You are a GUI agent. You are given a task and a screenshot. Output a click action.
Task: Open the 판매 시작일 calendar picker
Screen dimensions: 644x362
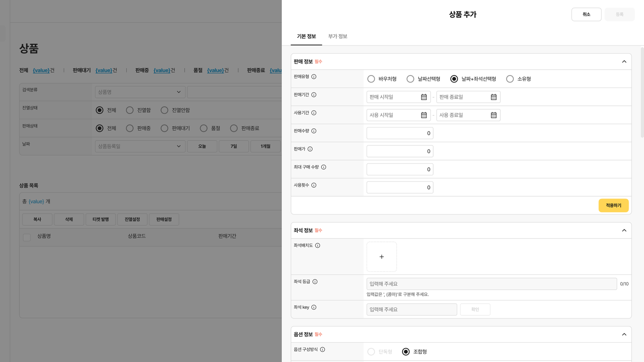click(424, 97)
